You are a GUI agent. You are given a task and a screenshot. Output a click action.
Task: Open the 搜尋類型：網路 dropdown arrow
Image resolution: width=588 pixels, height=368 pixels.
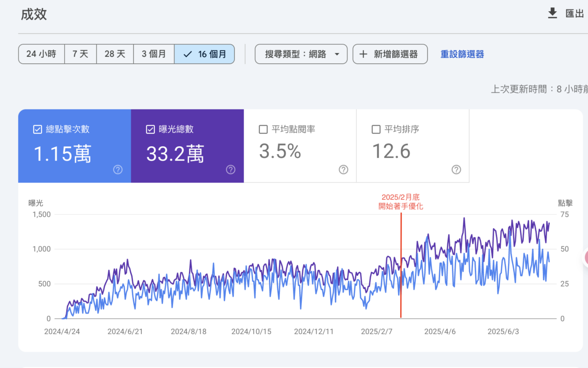[x=337, y=54]
